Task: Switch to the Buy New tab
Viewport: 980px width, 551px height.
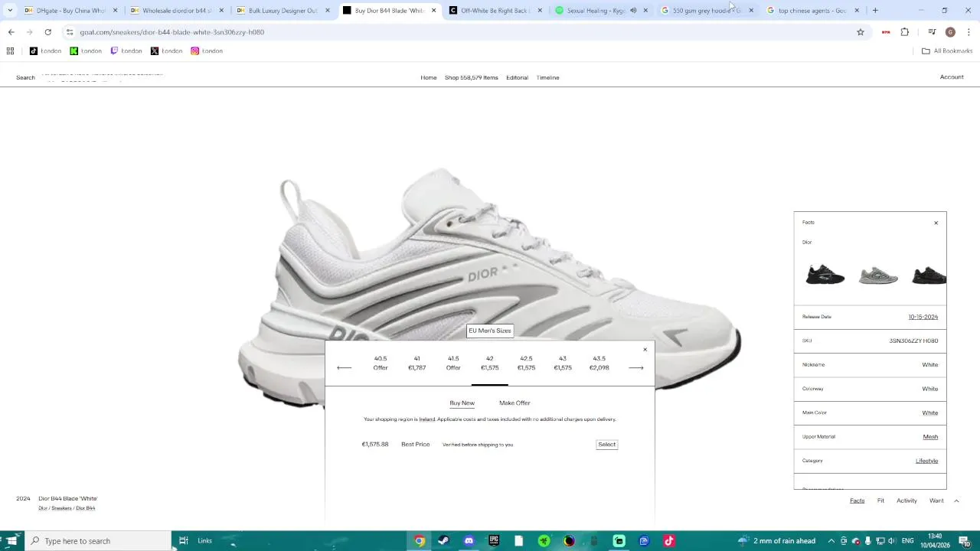Action: tap(462, 403)
